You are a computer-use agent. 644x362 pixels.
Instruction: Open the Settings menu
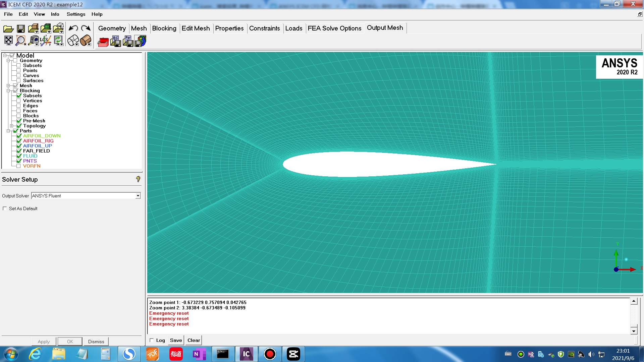[x=76, y=14]
